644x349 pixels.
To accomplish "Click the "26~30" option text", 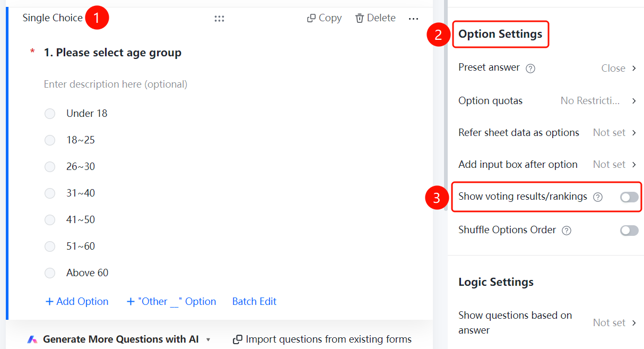I will [x=81, y=167].
